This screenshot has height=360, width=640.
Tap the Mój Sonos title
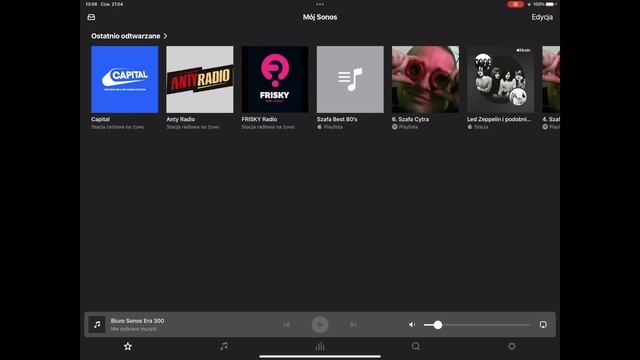pyautogui.click(x=320, y=17)
